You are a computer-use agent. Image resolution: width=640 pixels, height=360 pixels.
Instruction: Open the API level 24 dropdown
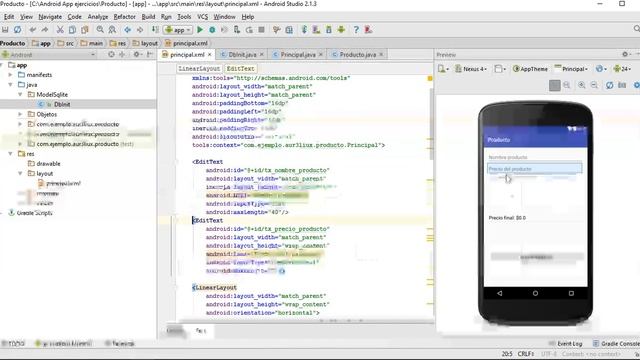pyautogui.click(x=622, y=69)
